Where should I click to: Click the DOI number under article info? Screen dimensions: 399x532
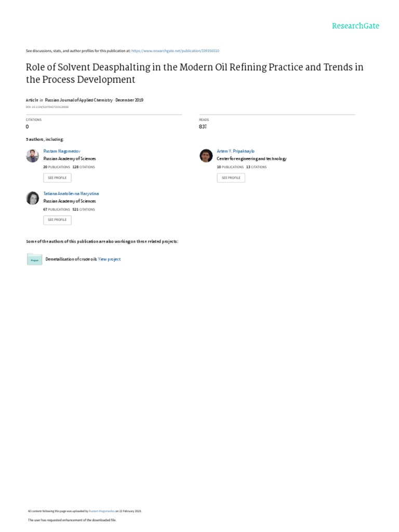(47, 107)
